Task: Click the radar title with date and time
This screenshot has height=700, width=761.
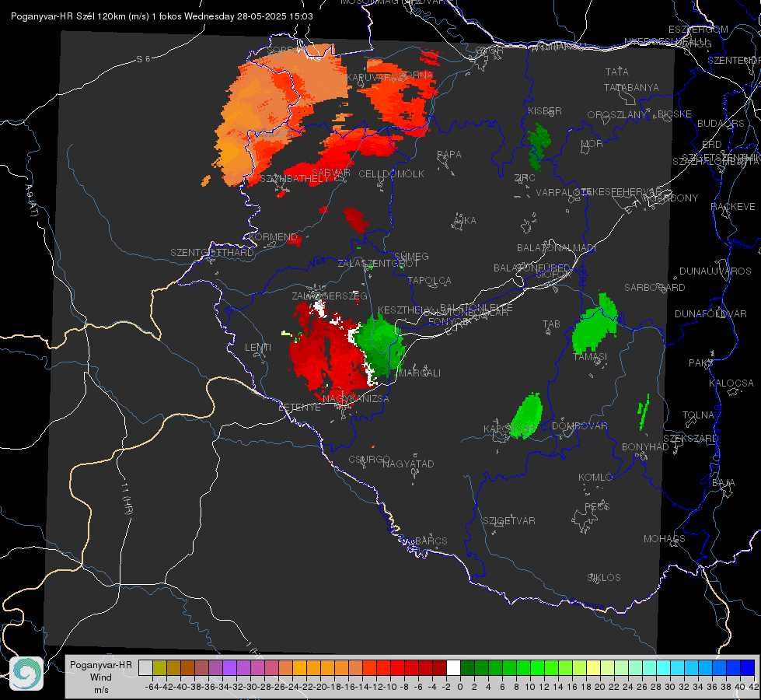Action: pos(162,16)
